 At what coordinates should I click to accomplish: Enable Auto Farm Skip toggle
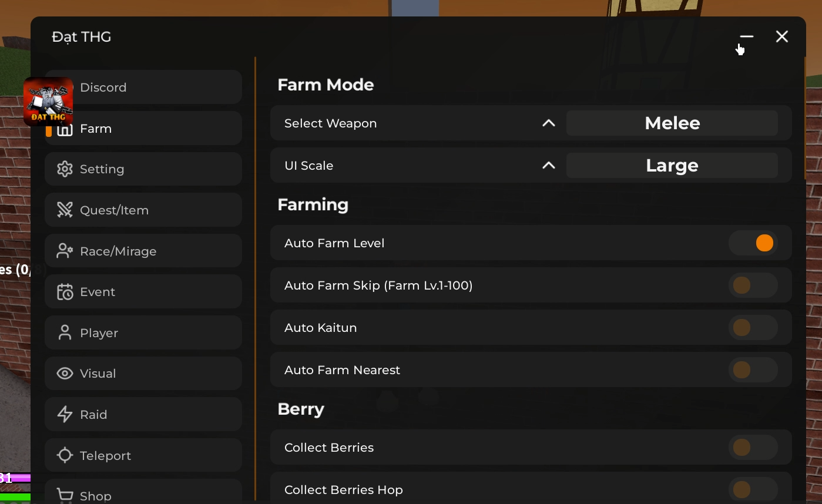click(753, 285)
